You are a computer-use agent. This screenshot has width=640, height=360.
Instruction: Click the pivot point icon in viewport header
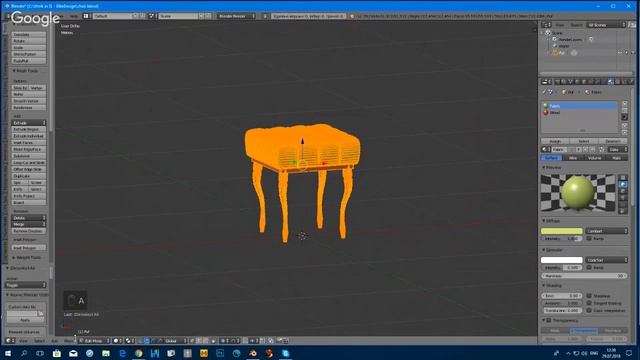pyautogui.click(x=129, y=340)
